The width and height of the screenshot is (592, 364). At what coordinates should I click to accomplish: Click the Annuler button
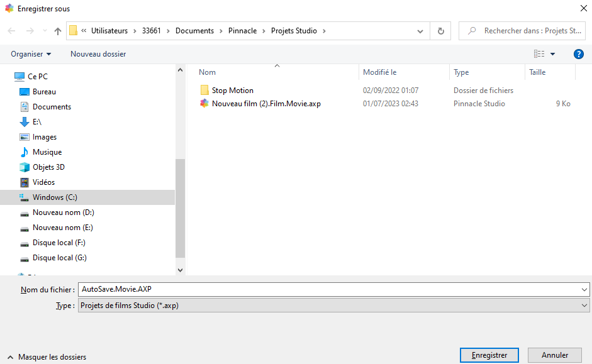click(555, 355)
